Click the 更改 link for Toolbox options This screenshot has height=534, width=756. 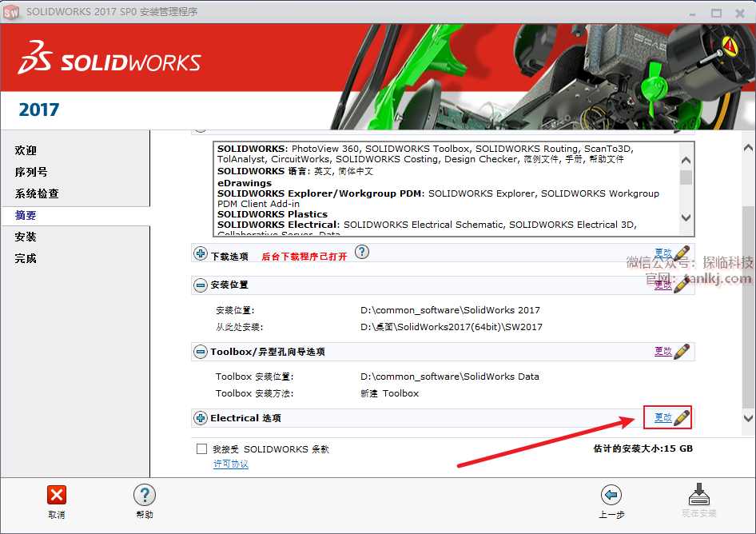point(662,351)
